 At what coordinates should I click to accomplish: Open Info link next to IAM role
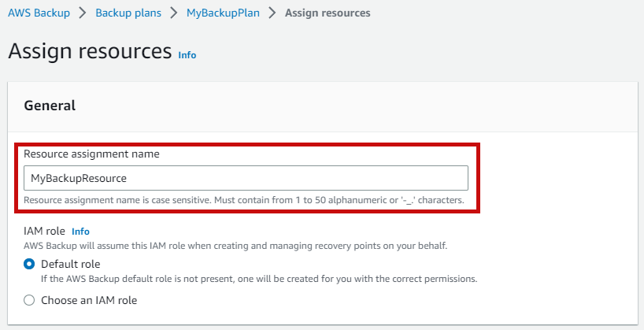[x=80, y=232]
